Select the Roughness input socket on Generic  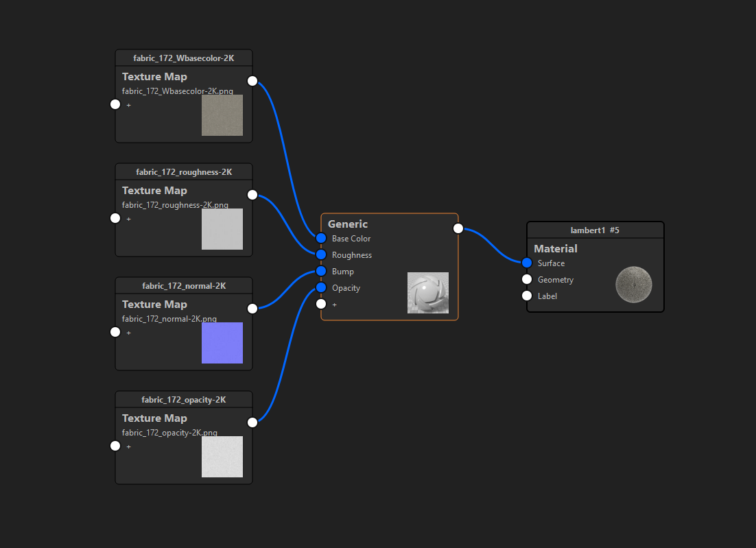click(x=321, y=254)
